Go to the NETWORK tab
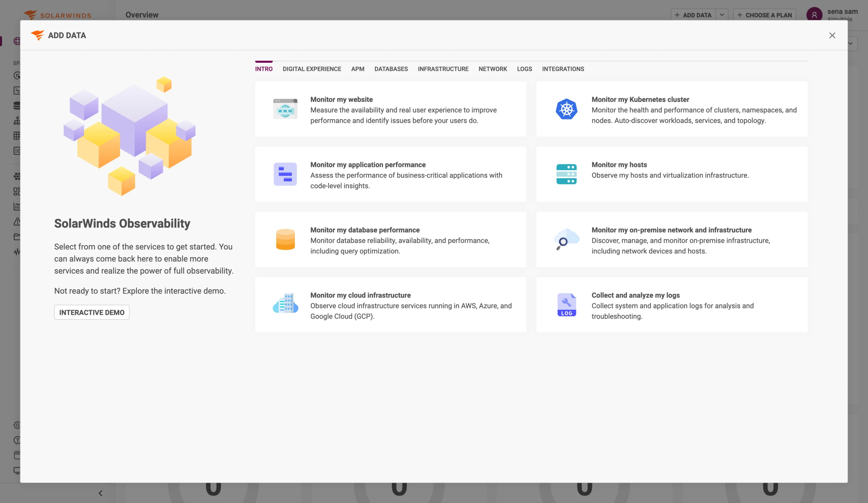This screenshot has width=868, height=503. click(493, 69)
